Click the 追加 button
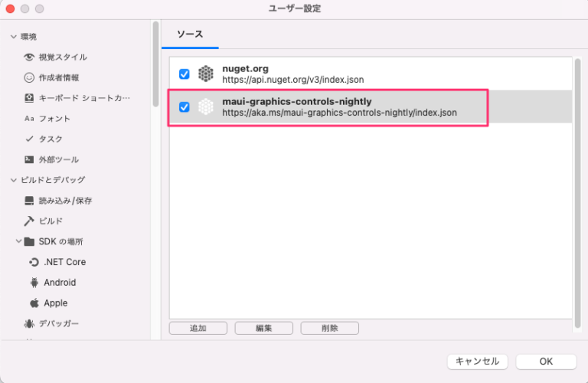The width and height of the screenshot is (588, 383). [198, 329]
